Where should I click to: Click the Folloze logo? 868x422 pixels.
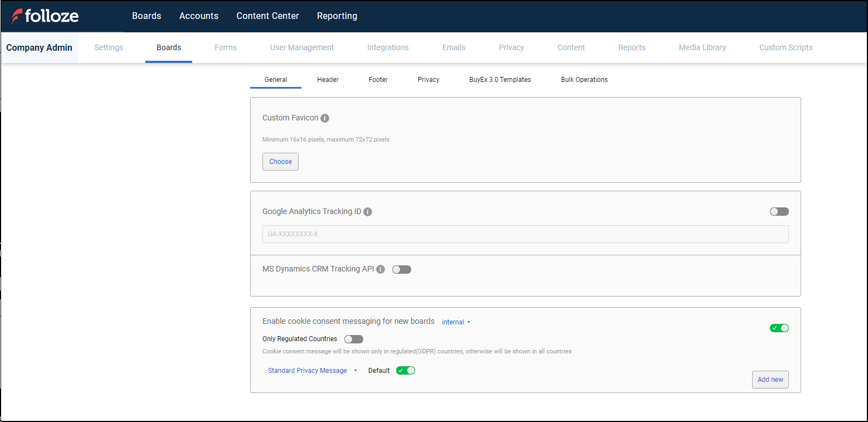coord(45,16)
